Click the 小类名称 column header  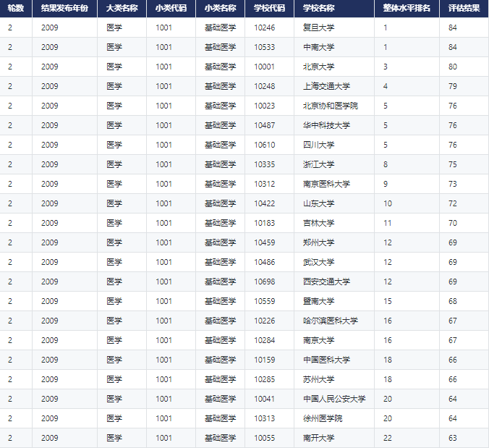(220, 8)
